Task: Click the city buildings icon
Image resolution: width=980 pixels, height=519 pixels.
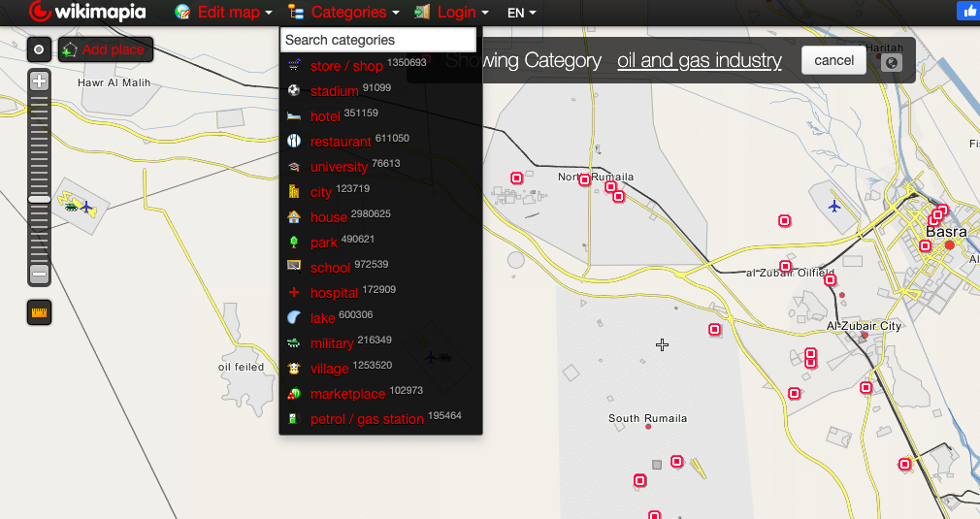Action: click(x=294, y=191)
